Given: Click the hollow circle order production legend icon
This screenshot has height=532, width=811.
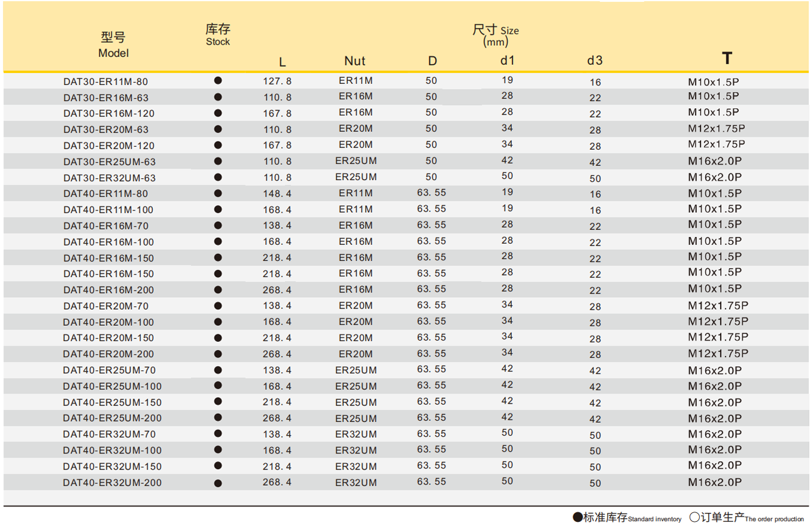Looking at the screenshot, I should pos(694,517).
